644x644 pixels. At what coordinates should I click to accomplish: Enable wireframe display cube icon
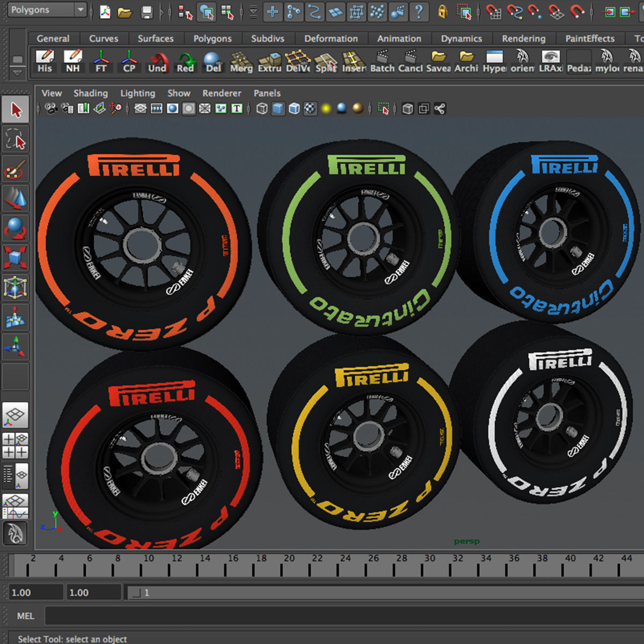pos(262,109)
